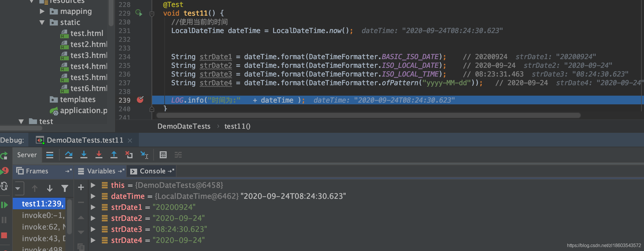
Task: Expand the dateTime variable node
Action: (x=93, y=196)
